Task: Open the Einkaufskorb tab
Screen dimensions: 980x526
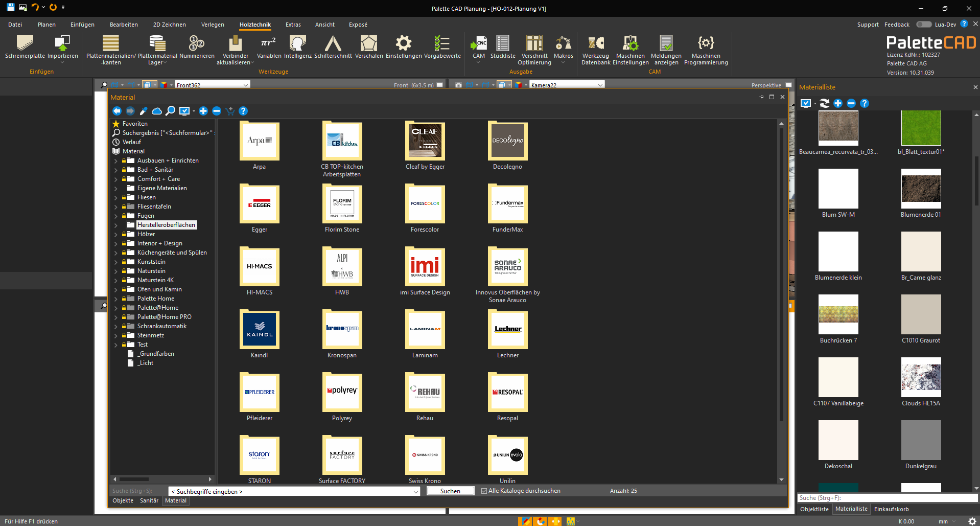Action: click(x=891, y=509)
